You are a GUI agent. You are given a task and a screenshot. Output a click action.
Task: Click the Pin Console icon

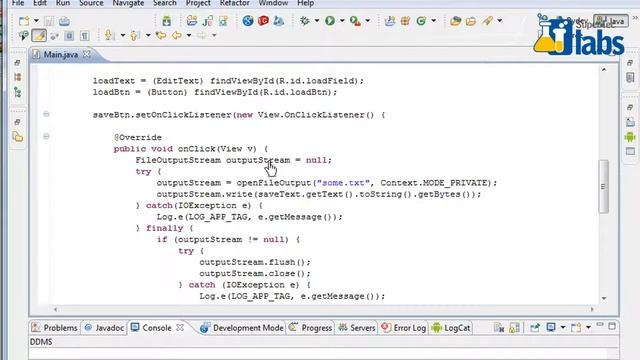point(535,327)
